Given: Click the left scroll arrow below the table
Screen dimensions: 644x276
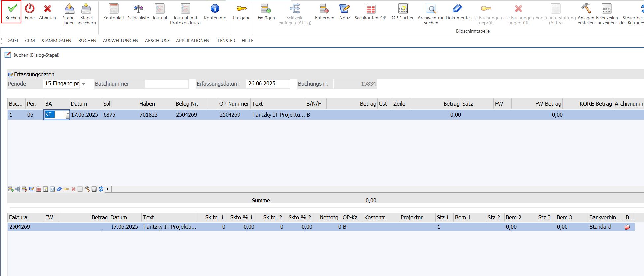Looking at the screenshot, I should point(108,189).
